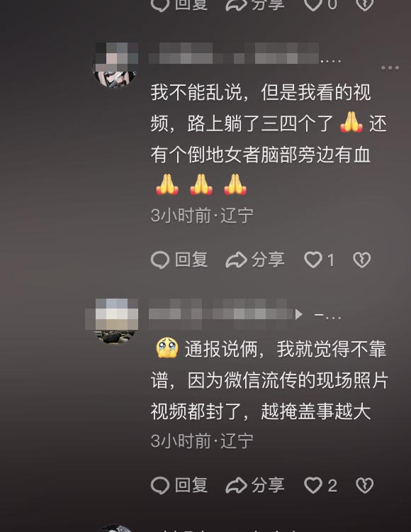This screenshot has width=411, height=532.
Task: Reply to the 我不能乱说 comment
Action: click(179, 260)
